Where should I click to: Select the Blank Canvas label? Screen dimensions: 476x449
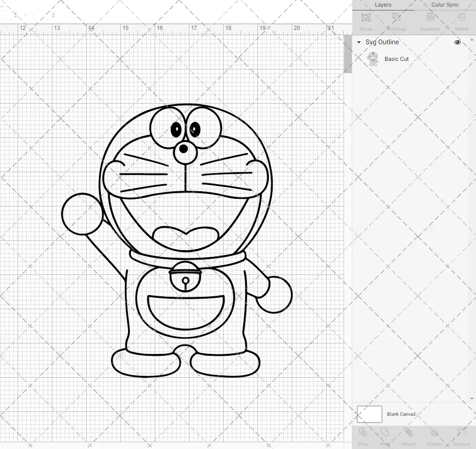(x=401, y=414)
